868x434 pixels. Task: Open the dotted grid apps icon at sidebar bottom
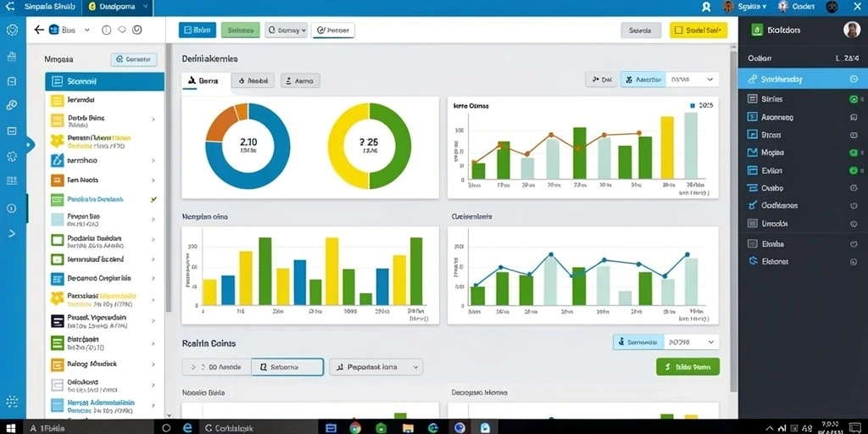pos(12,401)
